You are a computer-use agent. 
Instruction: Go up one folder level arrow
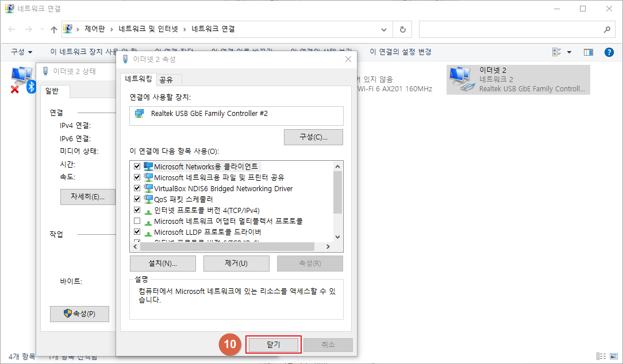pos(54,29)
